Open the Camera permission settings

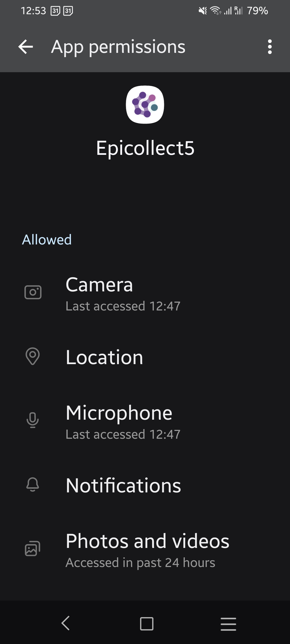145,294
